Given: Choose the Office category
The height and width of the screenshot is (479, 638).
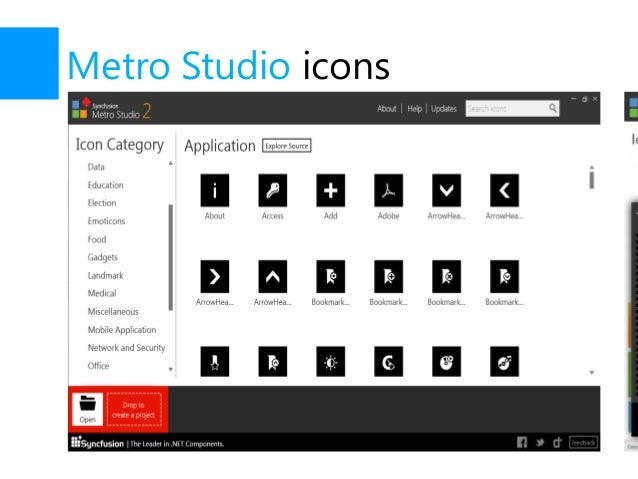Looking at the screenshot, I should point(98,366).
